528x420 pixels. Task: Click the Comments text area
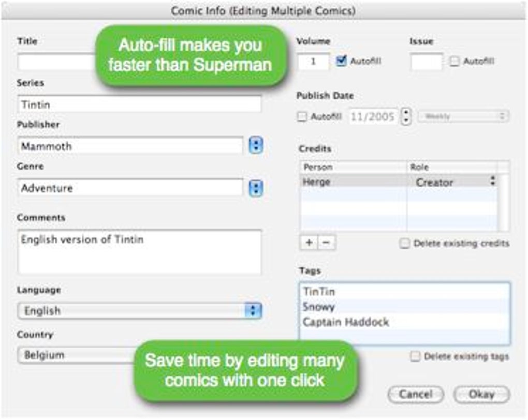(x=139, y=252)
